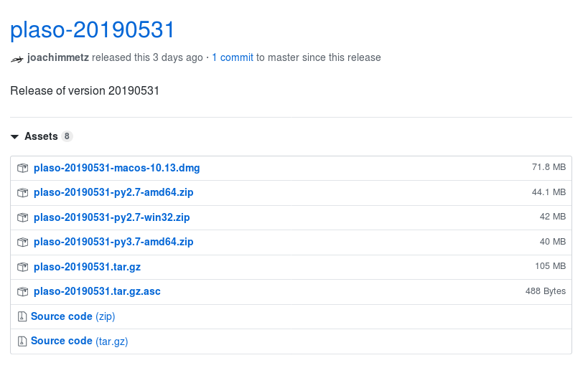Click the 44.1 MB size text
588x368 pixels.
tap(549, 192)
